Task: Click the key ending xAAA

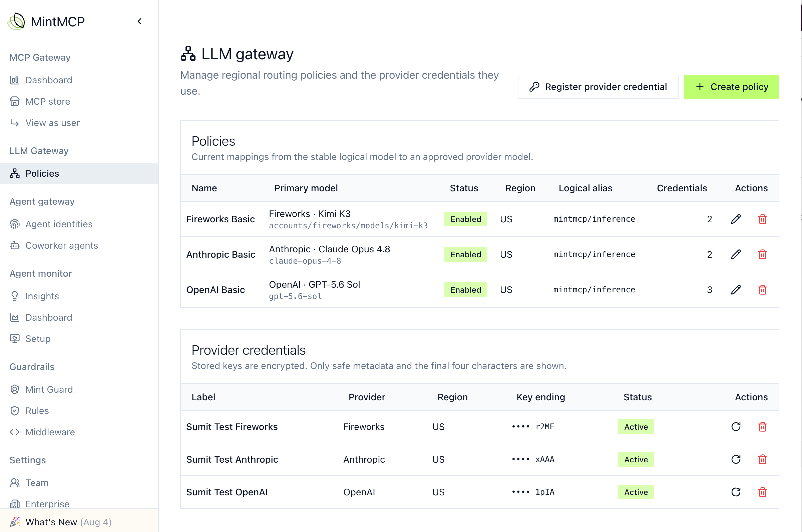Action: pyautogui.click(x=533, y=459)
